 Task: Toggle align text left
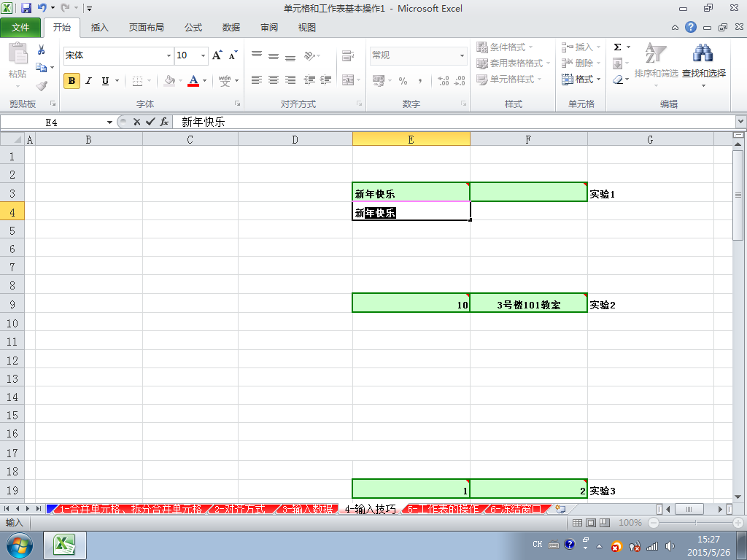[x=256, y=80]
